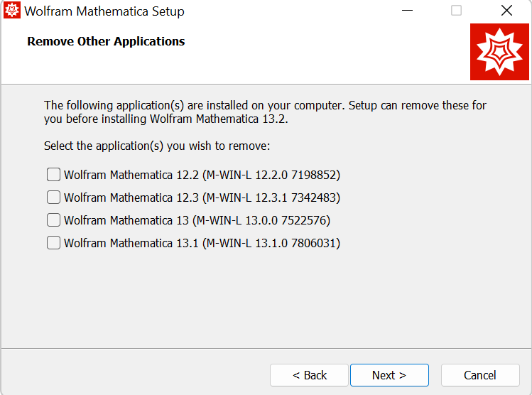Click the large red Wolfram spikey logo
The width and height of the screenshot is (532, 395).
point(499,52)
